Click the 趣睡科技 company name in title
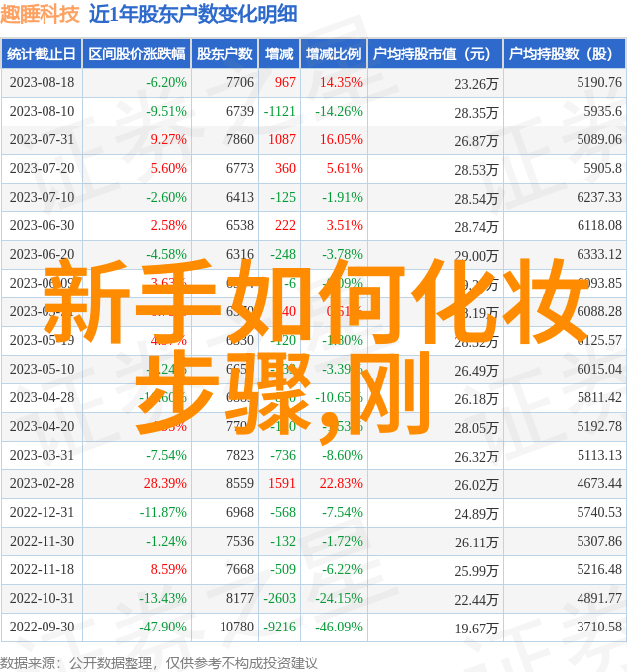The width and height of the screenshot is (627, 672). point(40,14)
